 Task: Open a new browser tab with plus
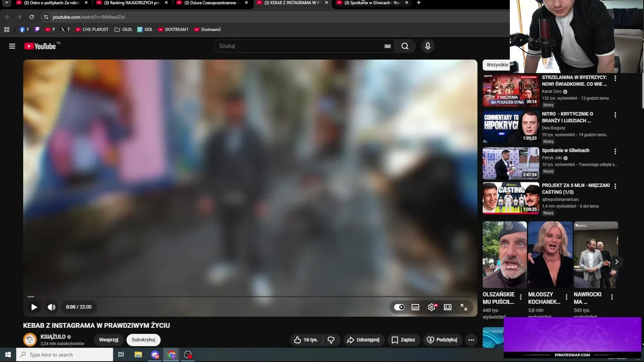[x=419, y=3]
